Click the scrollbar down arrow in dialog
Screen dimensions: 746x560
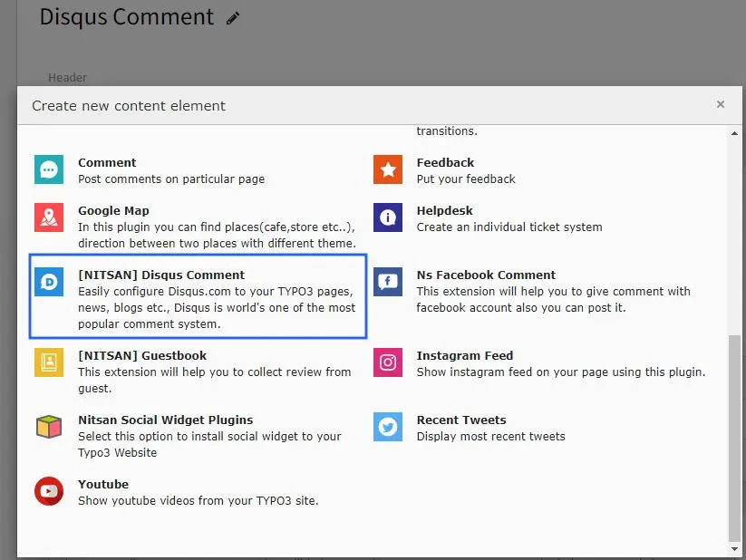[x=734, y=549]
